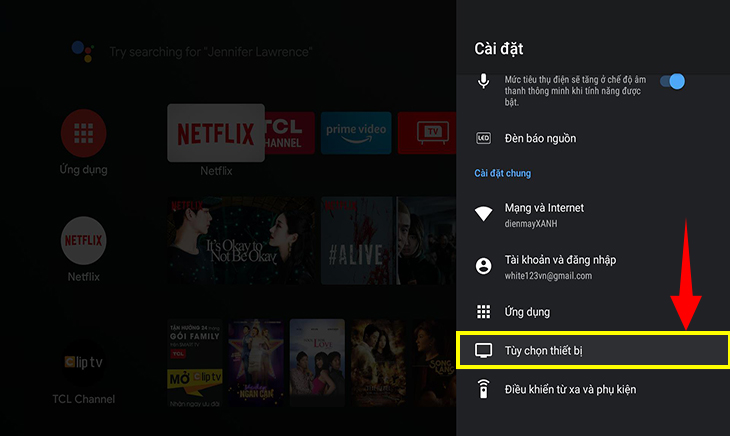730x436 pixels.
Task: Open the red TV app tile
Action: coord(427,133)
